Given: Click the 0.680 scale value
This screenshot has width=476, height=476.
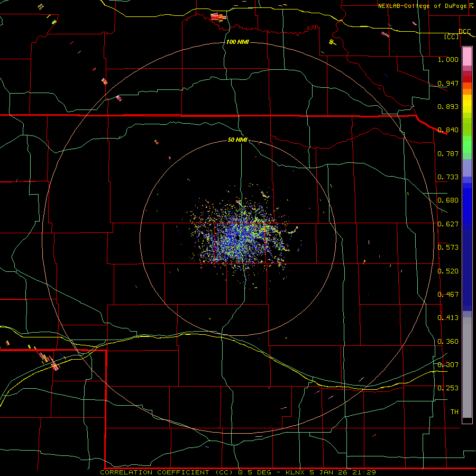Looking at the screenshot, I should (448, 200).
